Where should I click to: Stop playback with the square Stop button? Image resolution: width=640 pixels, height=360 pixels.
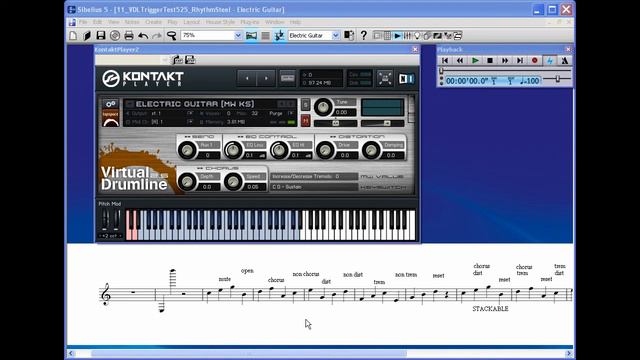(x=490, y=60)
